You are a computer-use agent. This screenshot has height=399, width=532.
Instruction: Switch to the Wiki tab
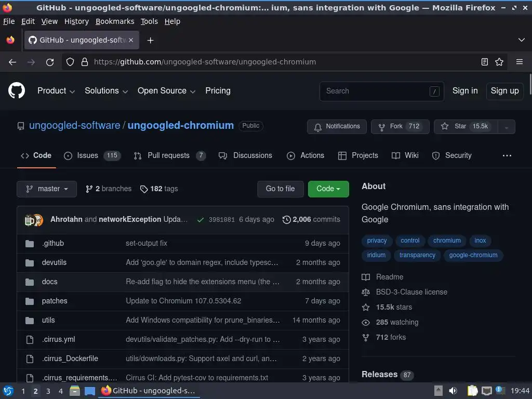pos(405,155)
